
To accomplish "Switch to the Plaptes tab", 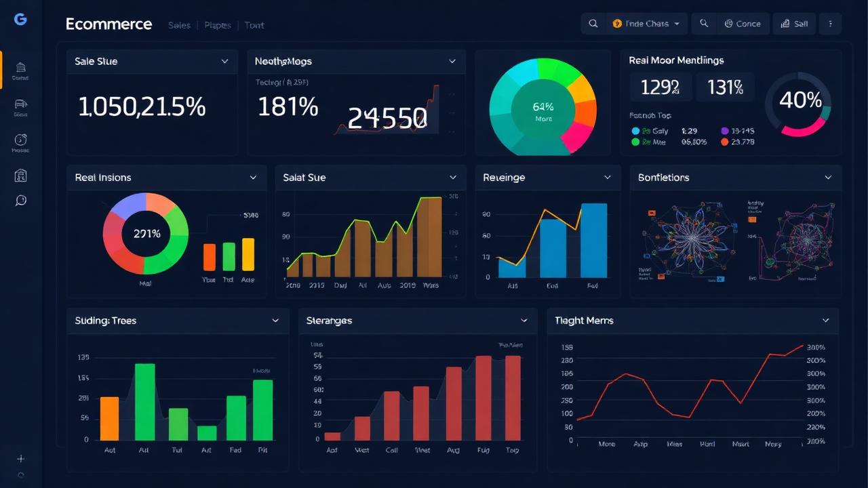I will 217,25.
